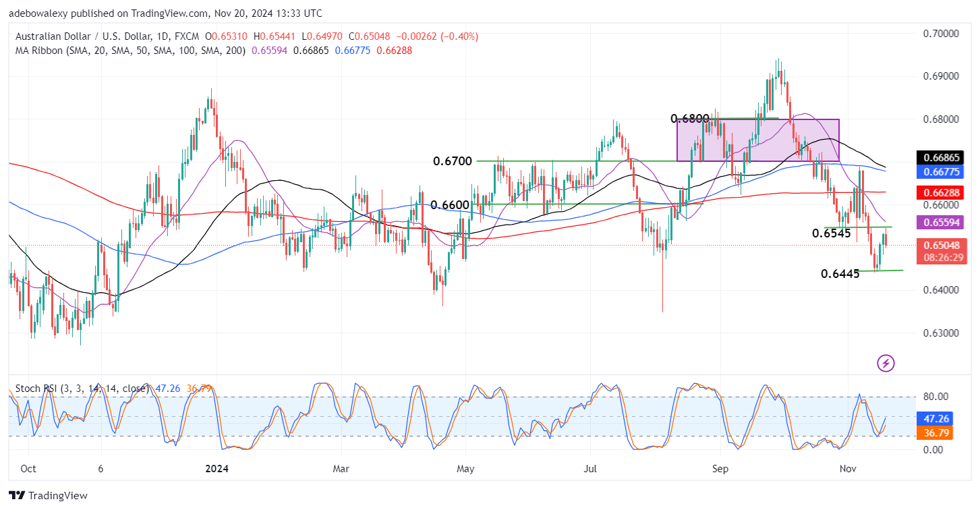Click the 0.6700 chart level label

pos(453,161)
